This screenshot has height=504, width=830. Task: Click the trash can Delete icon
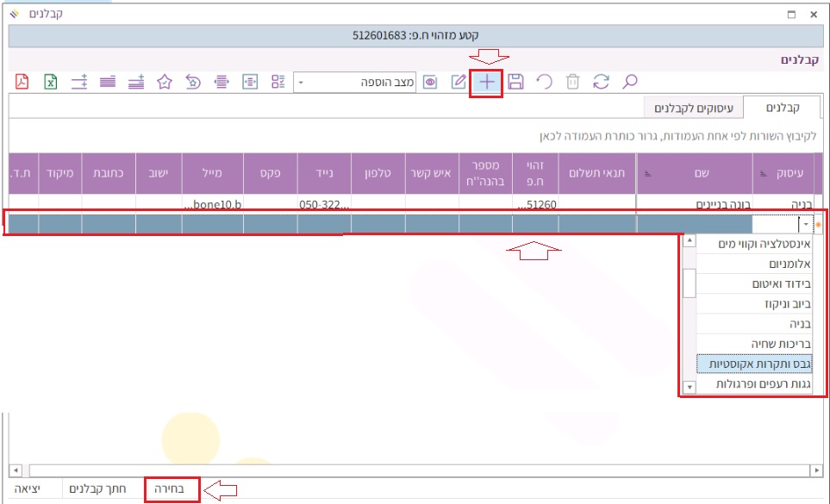click(x=573, y=82)
